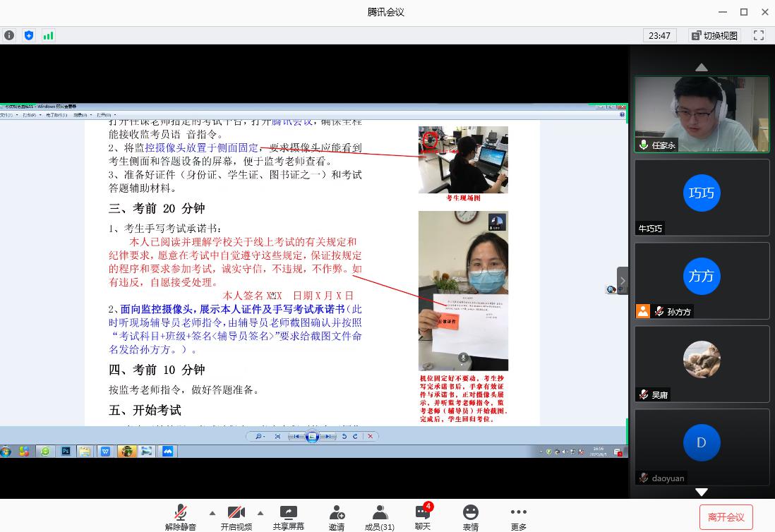Open the Invite (邀请) option

(337, 517)
